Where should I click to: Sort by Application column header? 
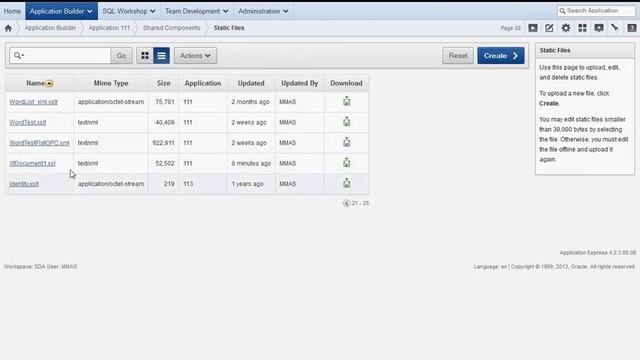click(203, 83)
